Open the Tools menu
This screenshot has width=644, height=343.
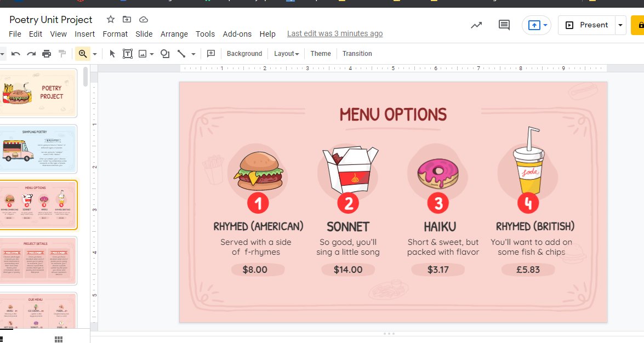[x=205, y=34]
